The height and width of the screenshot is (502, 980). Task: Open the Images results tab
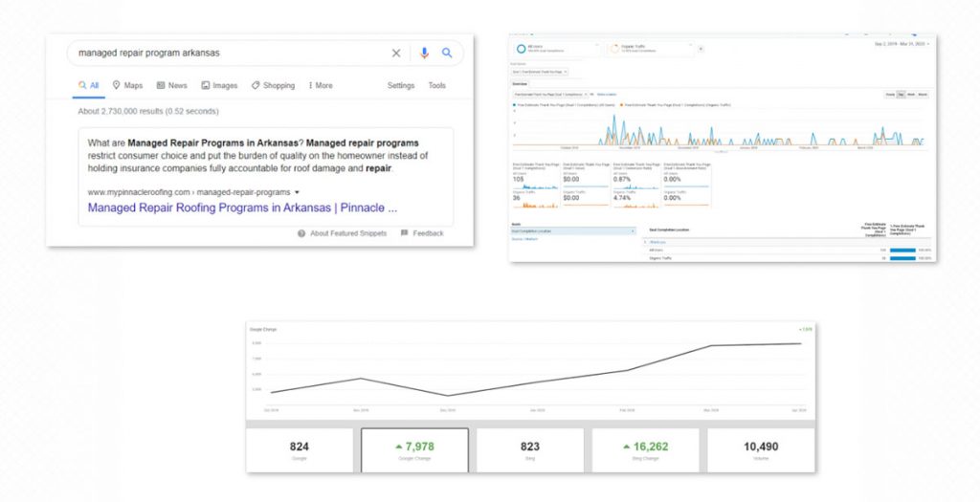(219, 85)
